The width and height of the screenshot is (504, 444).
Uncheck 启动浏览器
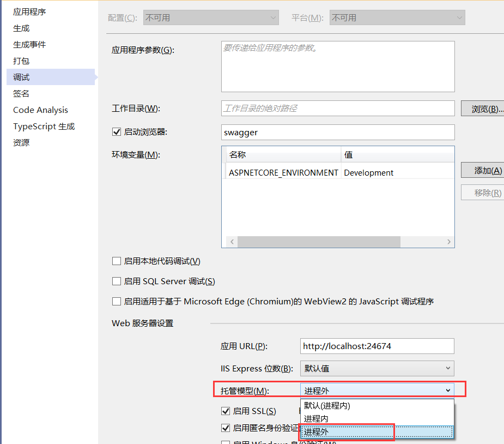(x=116, y=131)
